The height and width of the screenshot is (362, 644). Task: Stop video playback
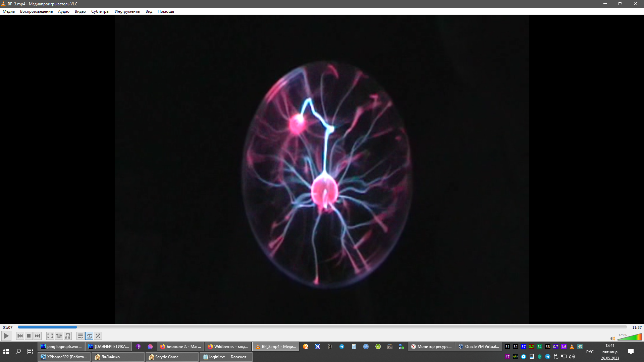tap(29, 336)
